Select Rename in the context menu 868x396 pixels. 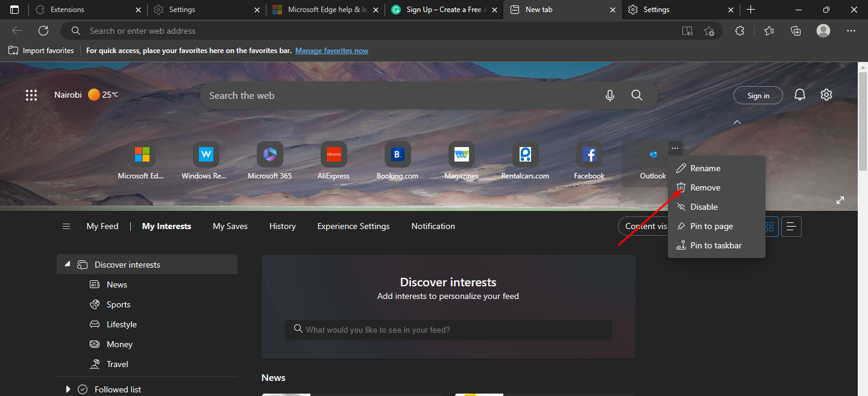[717, 168]
